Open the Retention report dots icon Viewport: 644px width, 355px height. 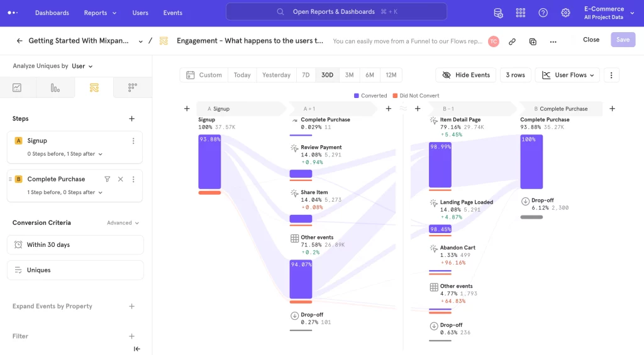pyautogui.click(x=132, y=87)
